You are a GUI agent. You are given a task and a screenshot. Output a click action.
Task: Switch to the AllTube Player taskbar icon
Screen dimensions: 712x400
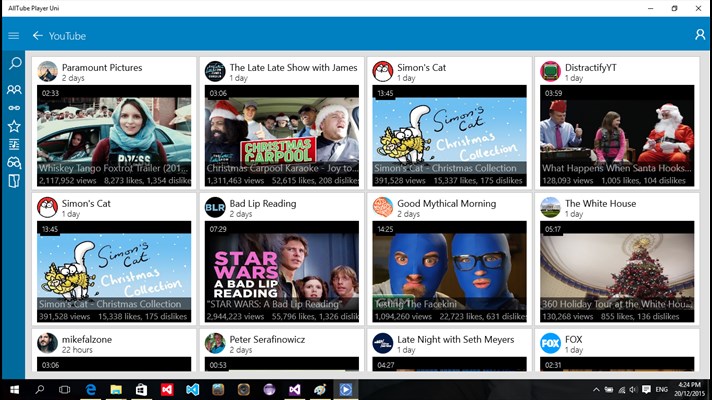pos(346,390)
